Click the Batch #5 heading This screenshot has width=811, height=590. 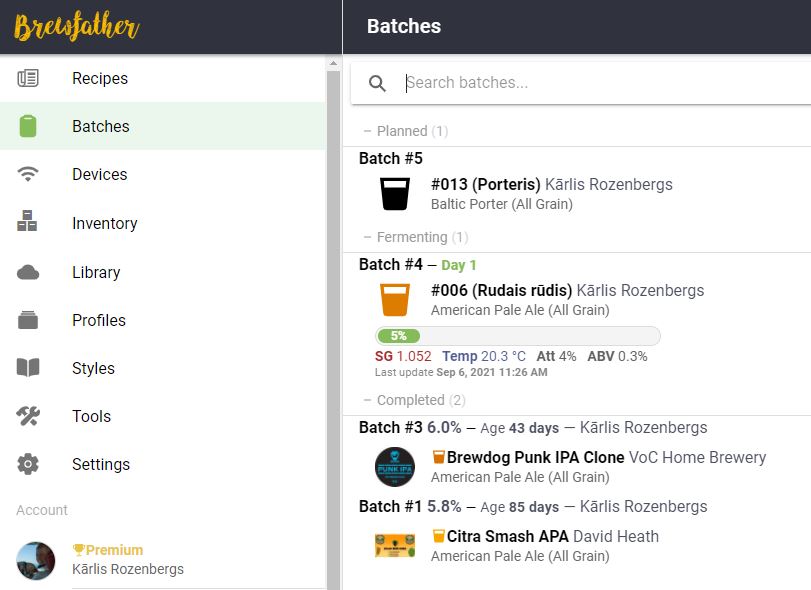click(391, 158)
